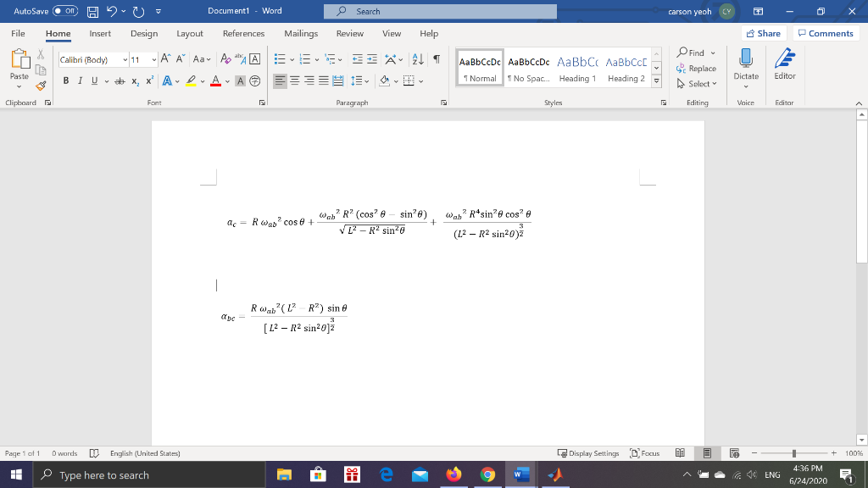868x488 pixels.
Task: Open the font color dropdown arrow
Action: (x=227, y=80)
